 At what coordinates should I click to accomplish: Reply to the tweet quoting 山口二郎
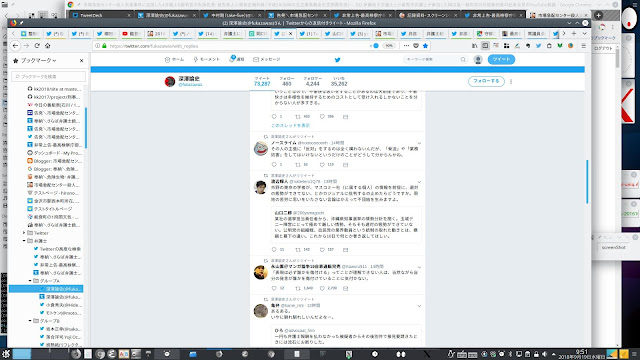[x=274, y=249]
